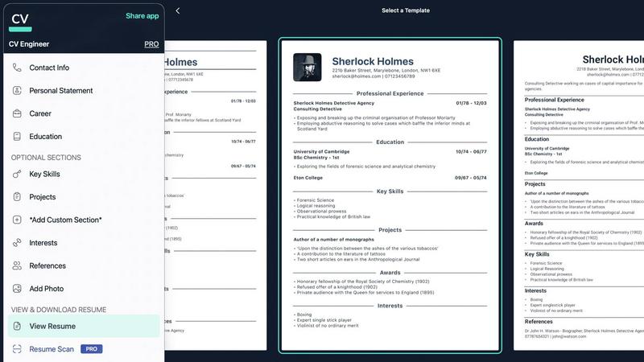Open the Education section
The width and height of the screenshot is (644, 362).
[x=84, y=137]
